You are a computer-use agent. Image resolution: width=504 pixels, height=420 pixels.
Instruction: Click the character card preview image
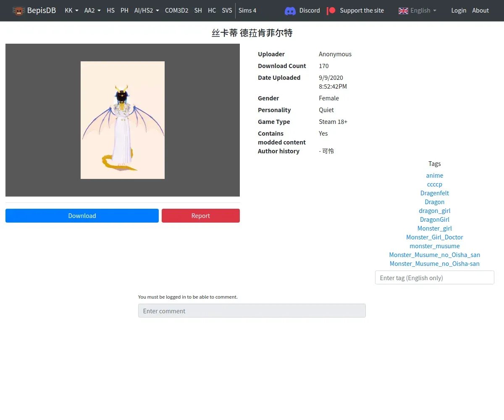[123, 120]
